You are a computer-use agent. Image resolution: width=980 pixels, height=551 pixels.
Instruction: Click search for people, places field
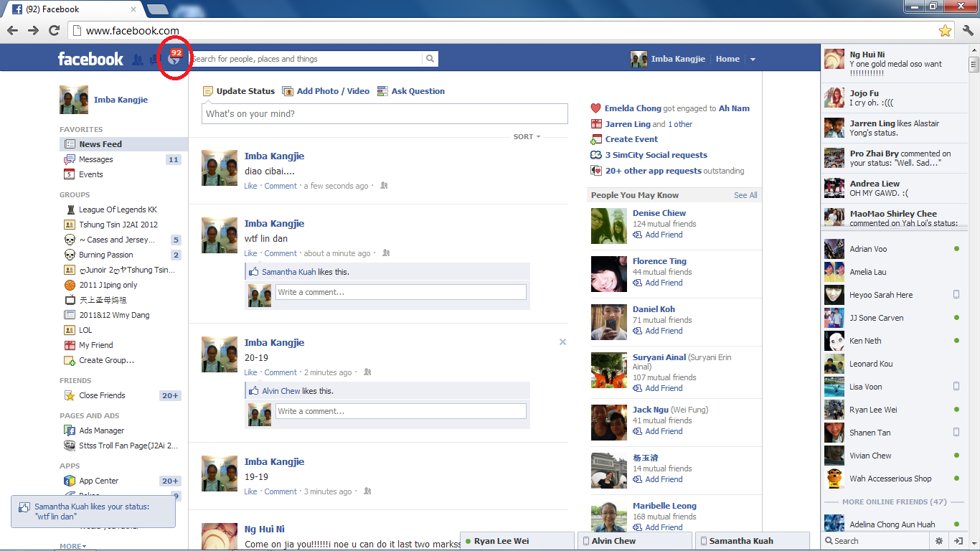[x=306, y=59]
